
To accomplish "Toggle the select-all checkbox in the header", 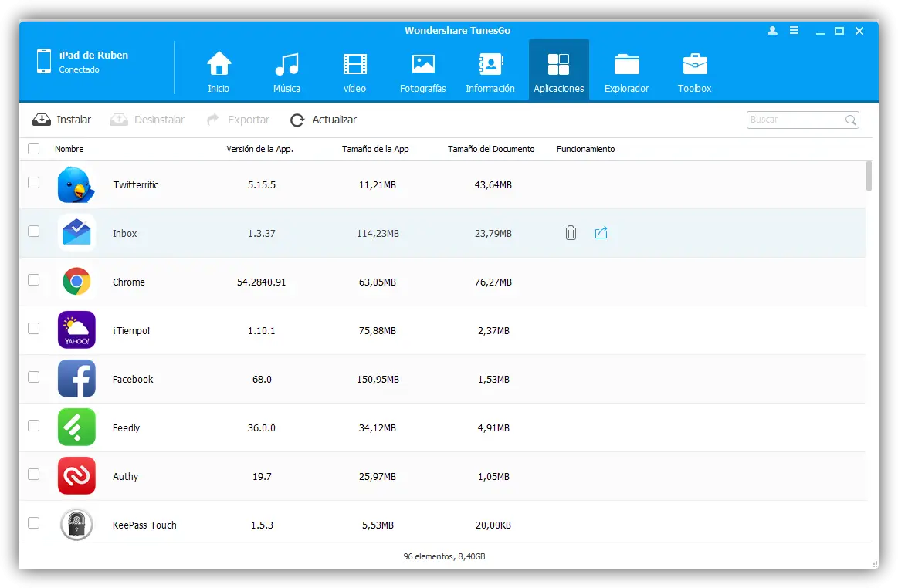I will point(34,149).
